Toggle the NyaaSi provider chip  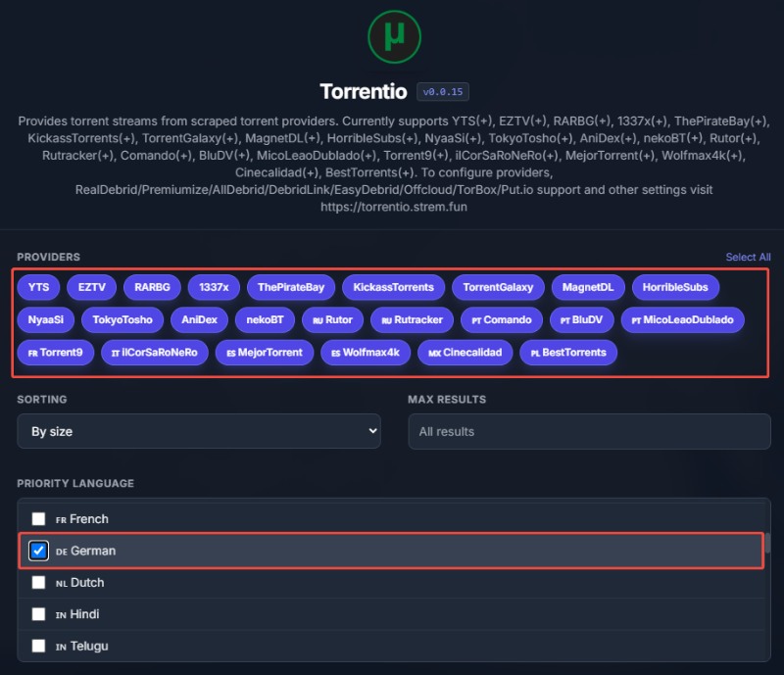pos(45,320)
